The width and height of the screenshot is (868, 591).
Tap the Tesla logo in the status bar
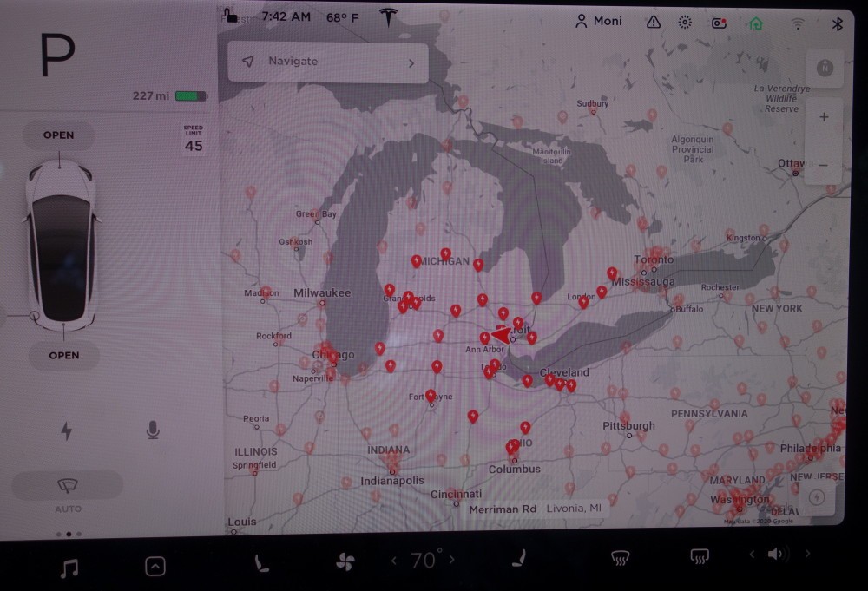387,17
